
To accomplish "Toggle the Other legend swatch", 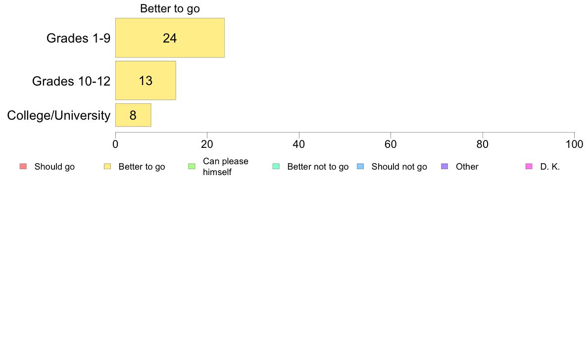I will 444,167.
